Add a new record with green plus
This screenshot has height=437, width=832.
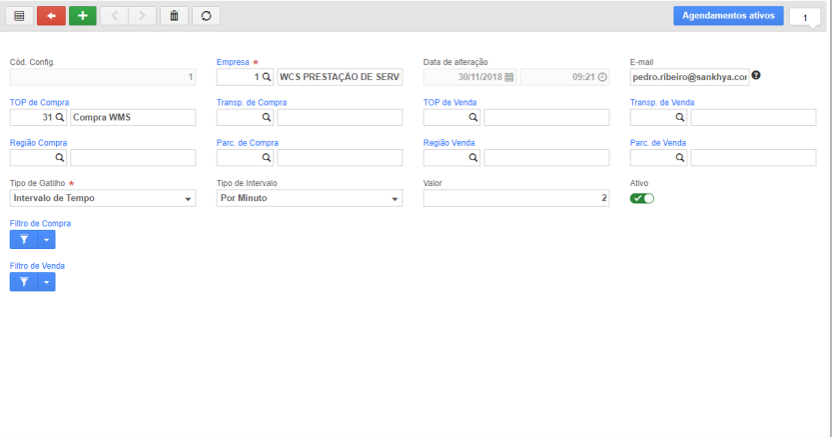click(83, 16)
